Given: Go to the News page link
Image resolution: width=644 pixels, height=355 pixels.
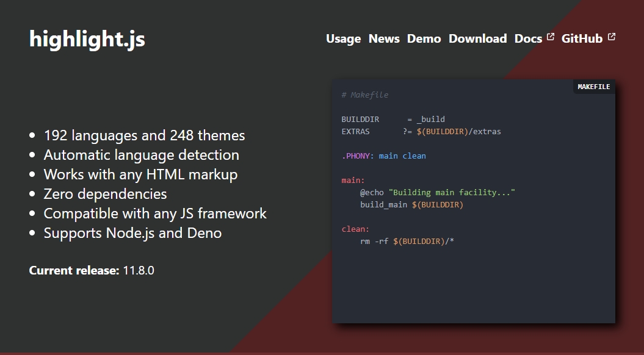Looking at the screenshot, I should pyautogui.click(x=384, y=38).
